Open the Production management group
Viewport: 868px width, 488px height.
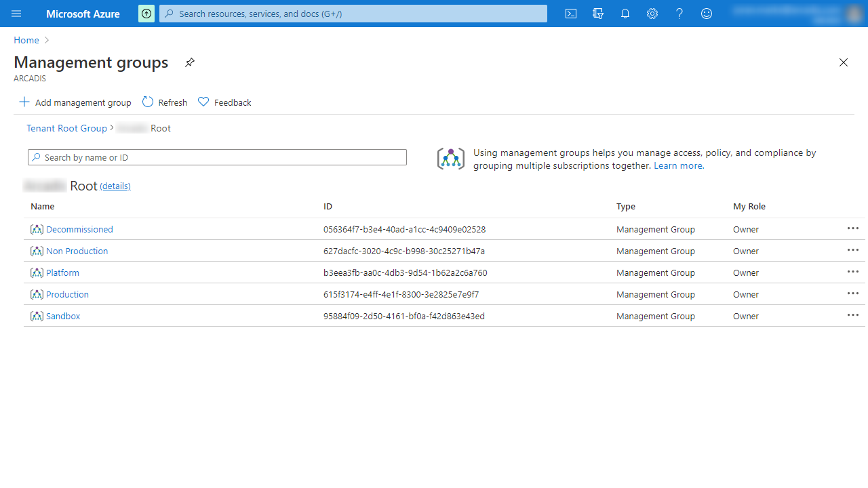67,295
